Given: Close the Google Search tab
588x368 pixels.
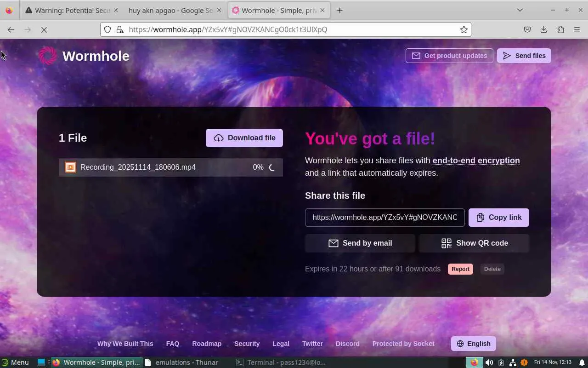Looking at the screenshot, I should tap(219, 10).
